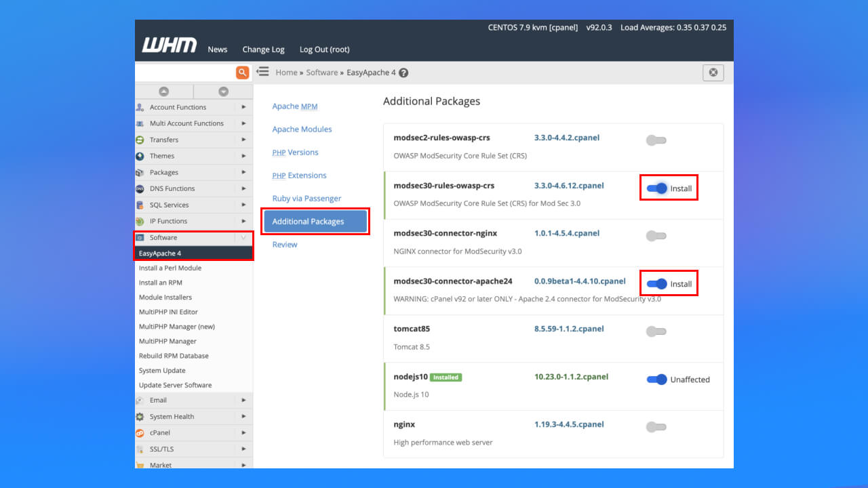This screenshot has width=868, height=488.
Task: Open EasyApache 4 help question icon
Action: pos(403,73)
